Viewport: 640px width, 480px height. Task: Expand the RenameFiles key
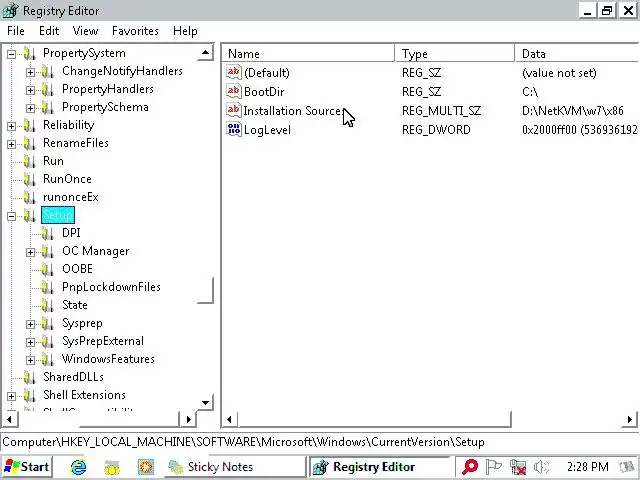tap(12, 144)
